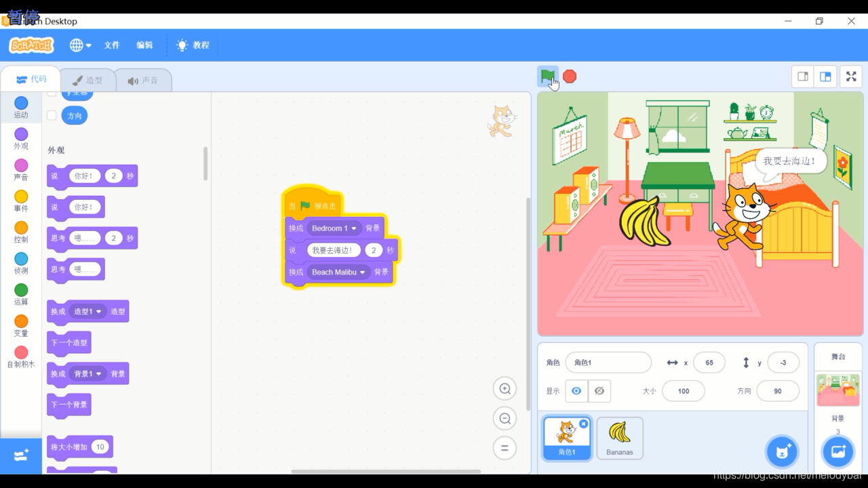Edit the sprite name field 角色1
The image size is (868, 488).
pyautogui.click(x=608, y=363)
